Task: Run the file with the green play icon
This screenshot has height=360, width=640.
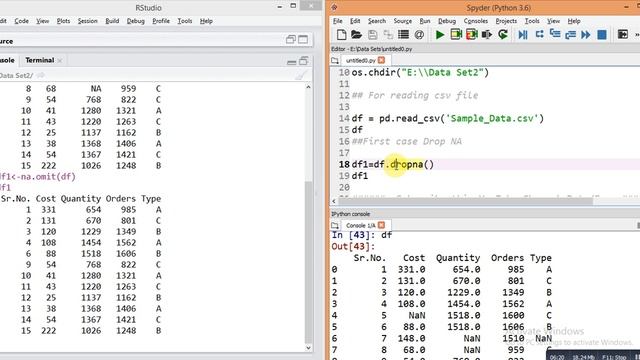Action: pyautogui.click(x=440, y=35)
